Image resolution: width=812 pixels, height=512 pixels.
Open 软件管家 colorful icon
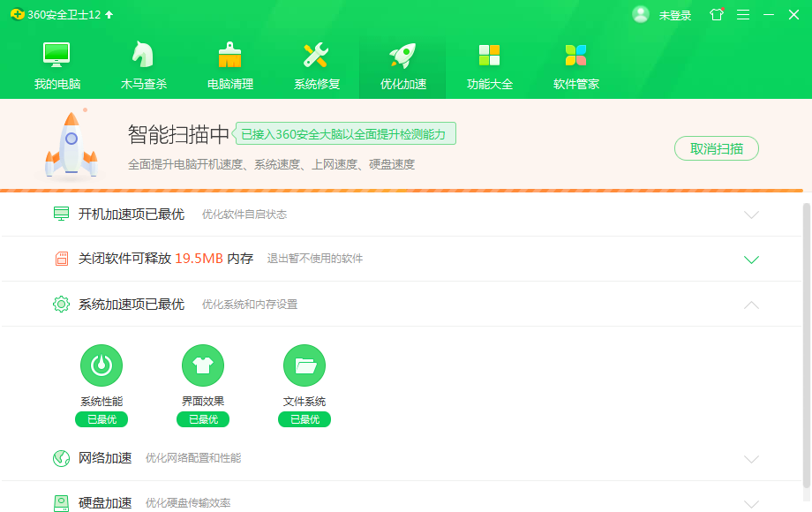pos(575,55)
